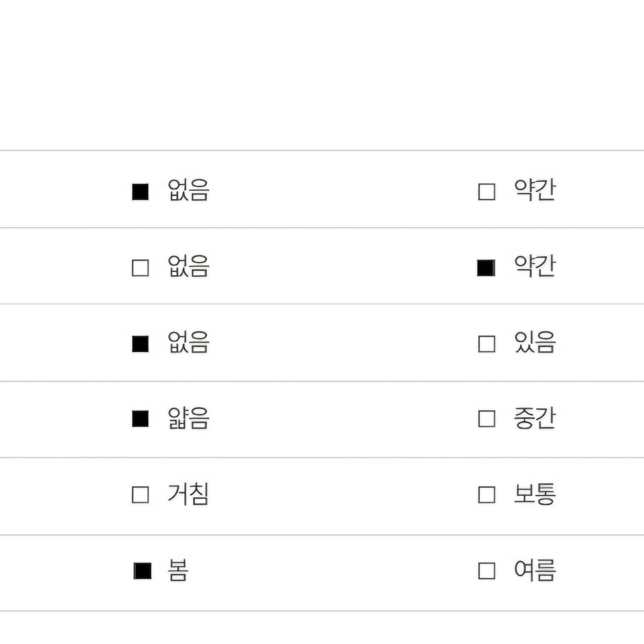
Task: Click the 있음 text label
Action: tap(535, 342)
